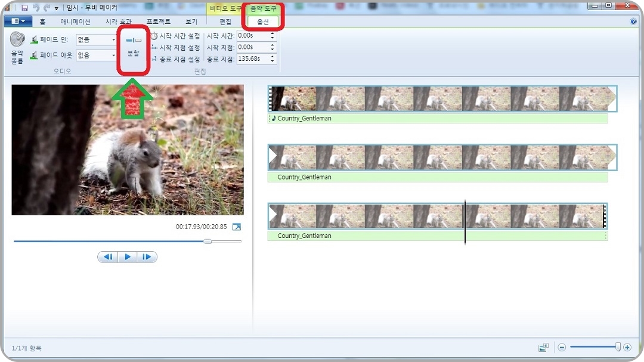The image size is (644, 362).
Task: Click the zoom out minus button
Action: pos(562,348)
